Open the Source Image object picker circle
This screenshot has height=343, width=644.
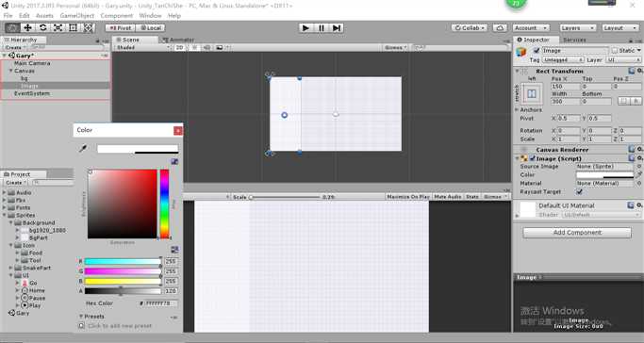(x=638, y=166)
